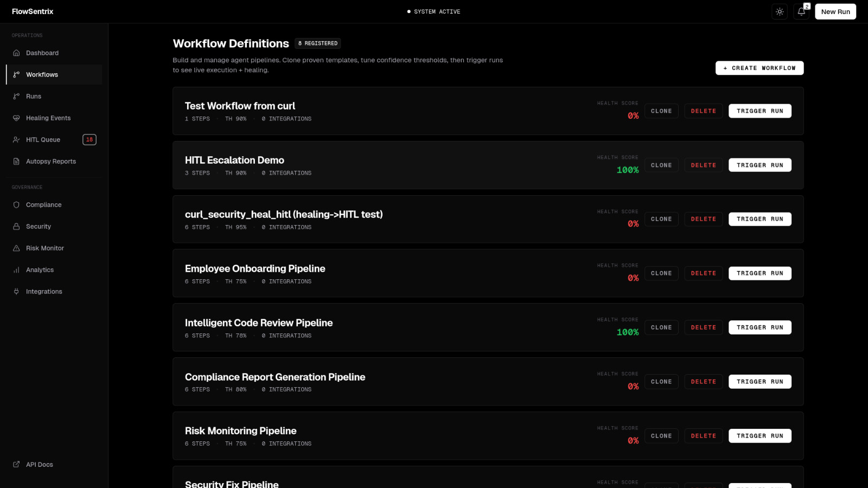Viewport: 868px width, 488px height.
Task: Open Risk Monitor label in sidebar
Action: (45, 248)
